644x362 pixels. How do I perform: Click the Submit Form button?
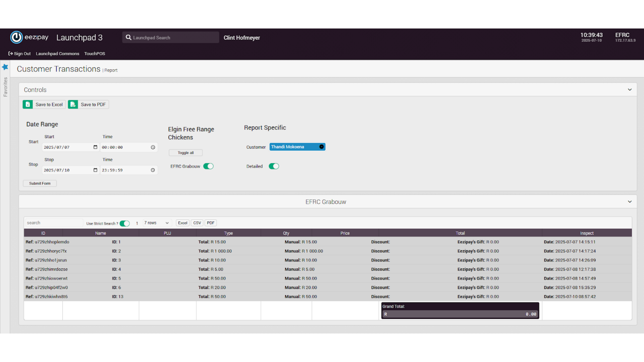point(40,183)
